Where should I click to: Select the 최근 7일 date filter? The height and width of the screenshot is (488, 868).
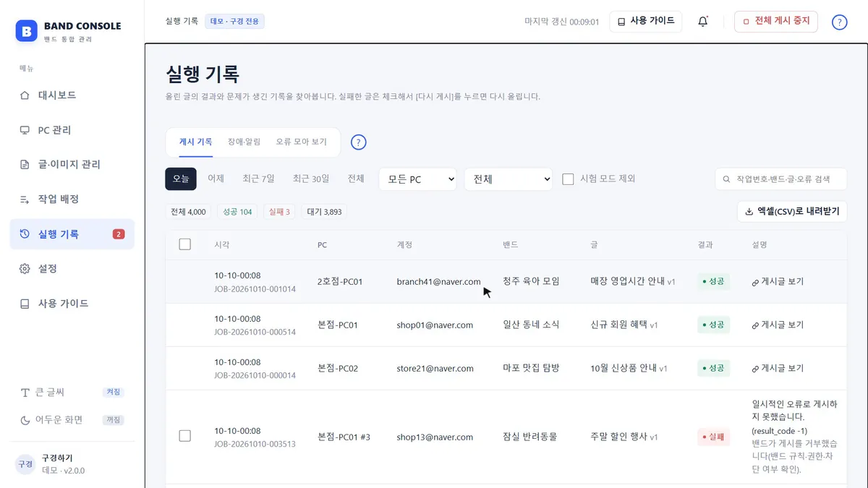[x=258, y=179]
